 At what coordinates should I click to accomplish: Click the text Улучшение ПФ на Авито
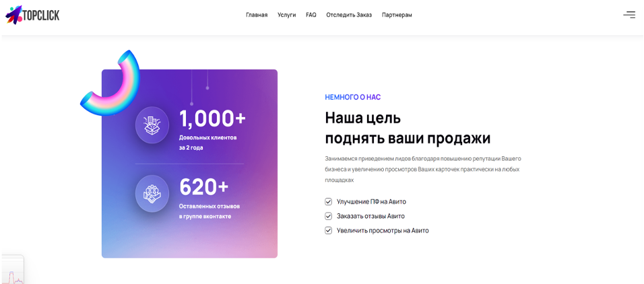click(372, 201)
